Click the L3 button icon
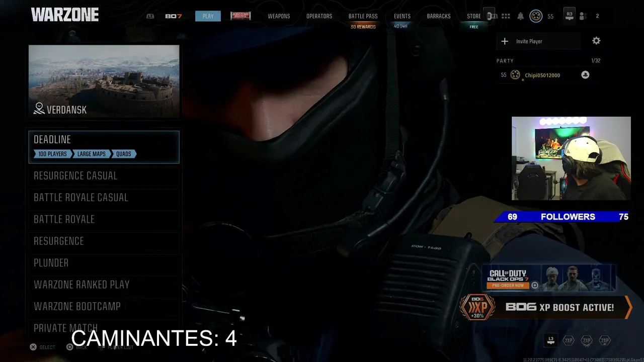Viewport: 644px width, 362px height. [x=551, y=340]
